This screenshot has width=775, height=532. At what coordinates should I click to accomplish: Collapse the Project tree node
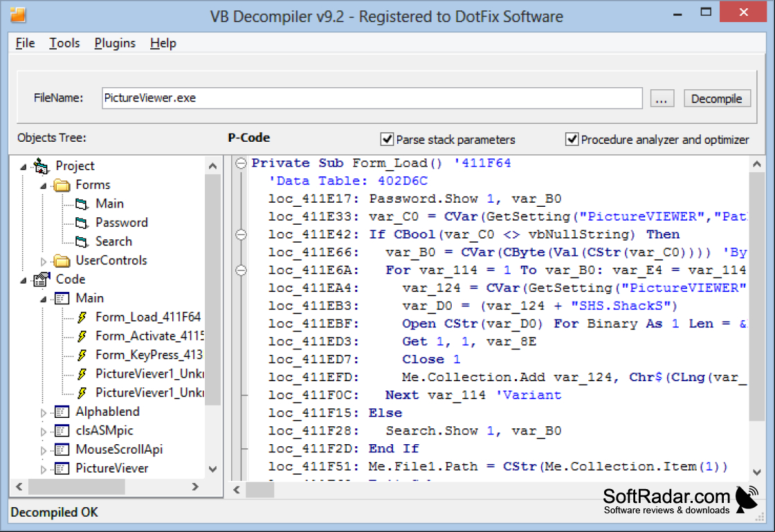click(24, 167)
